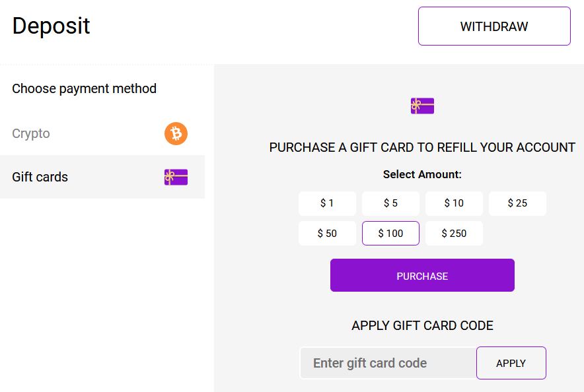Viewport: 584px width, 392px height.
Task: Apply the entered gift card code
Action: [511, 363]
